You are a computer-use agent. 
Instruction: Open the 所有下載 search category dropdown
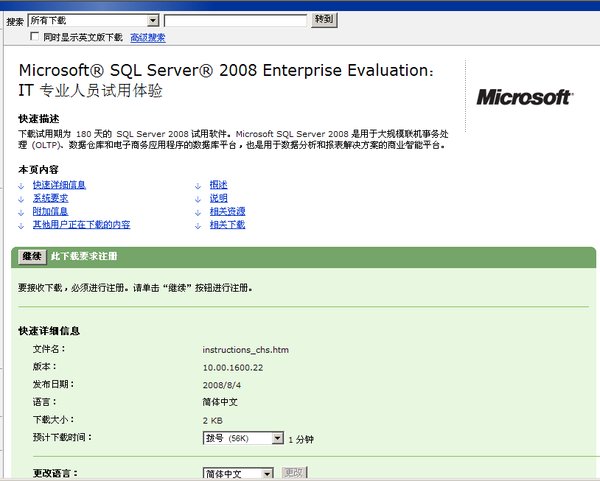pyautogui.click(x=93, y=20)
